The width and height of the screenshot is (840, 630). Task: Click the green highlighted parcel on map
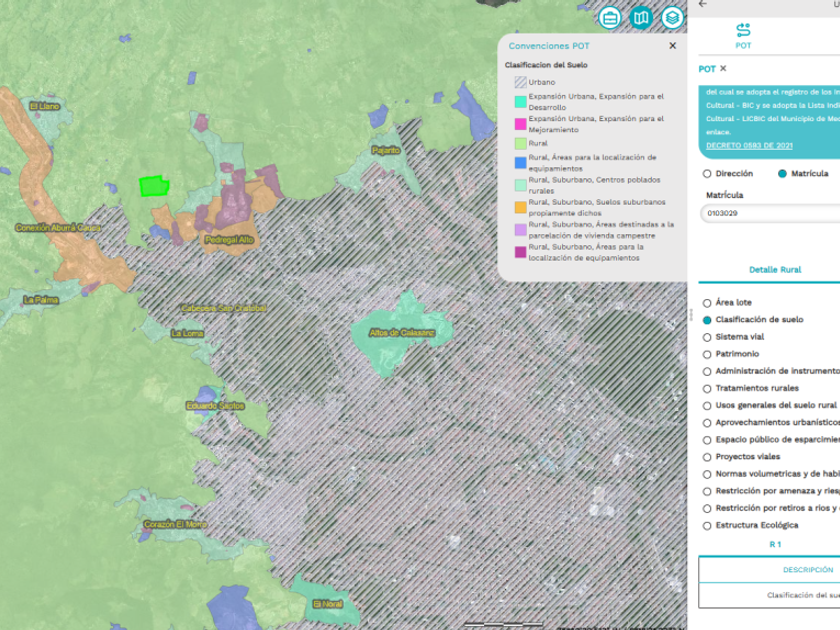pos(154,185)
